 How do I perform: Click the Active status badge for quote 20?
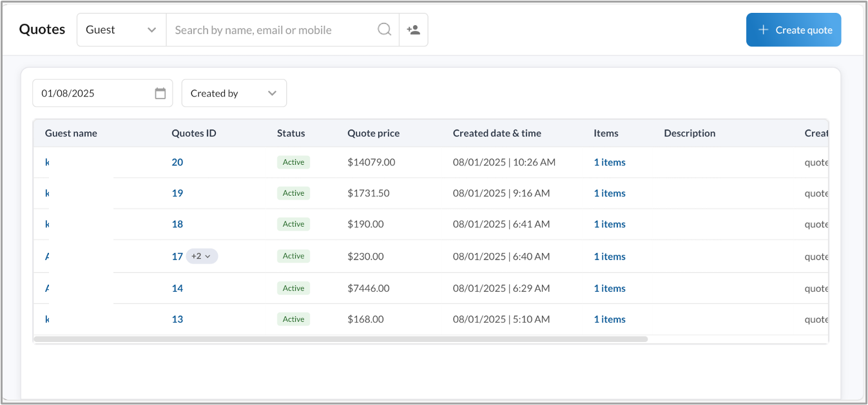point(293,162)
